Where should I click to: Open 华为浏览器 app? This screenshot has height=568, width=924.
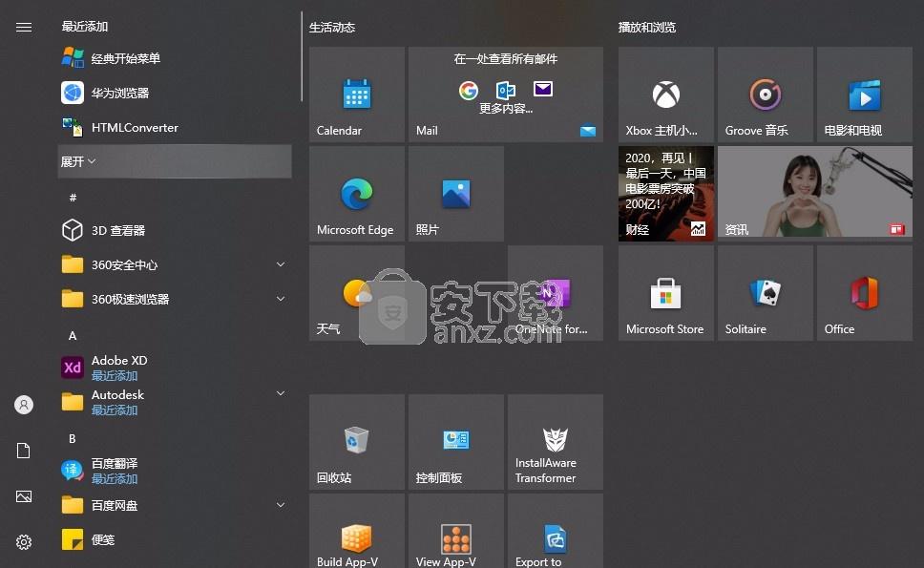(175, 94)
